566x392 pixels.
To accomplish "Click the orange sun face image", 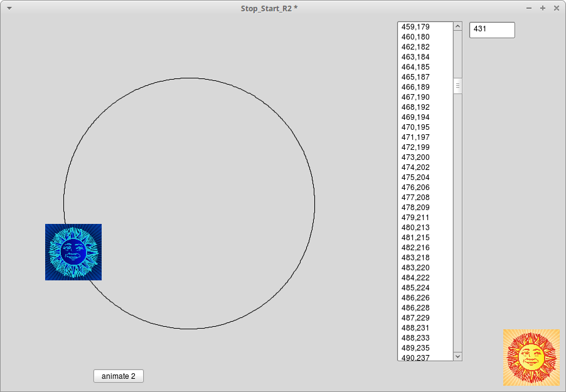I will click(x=530, y=358).
